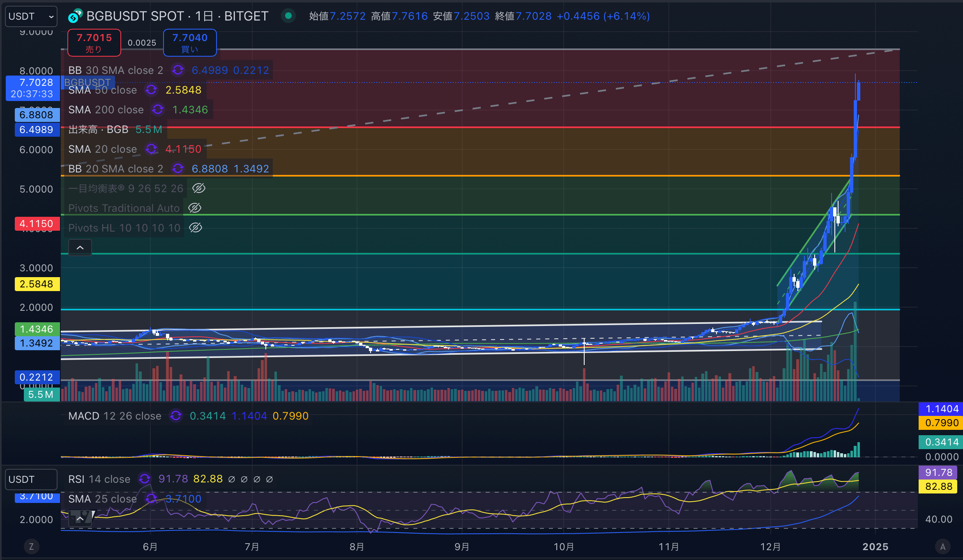Viewport: 963px width, 560px height.
Task: Click the 2025 date axis label
Action: [x=875, y=547]
